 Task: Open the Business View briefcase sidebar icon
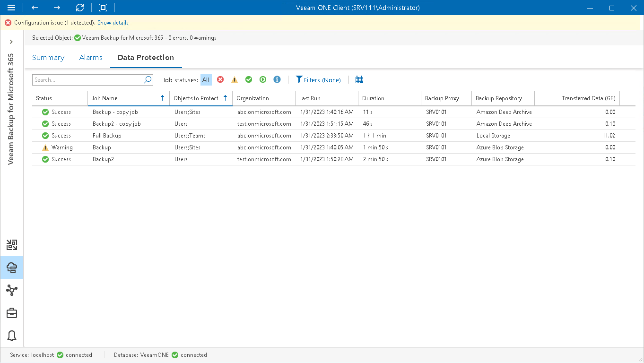(x=11, y=313)
